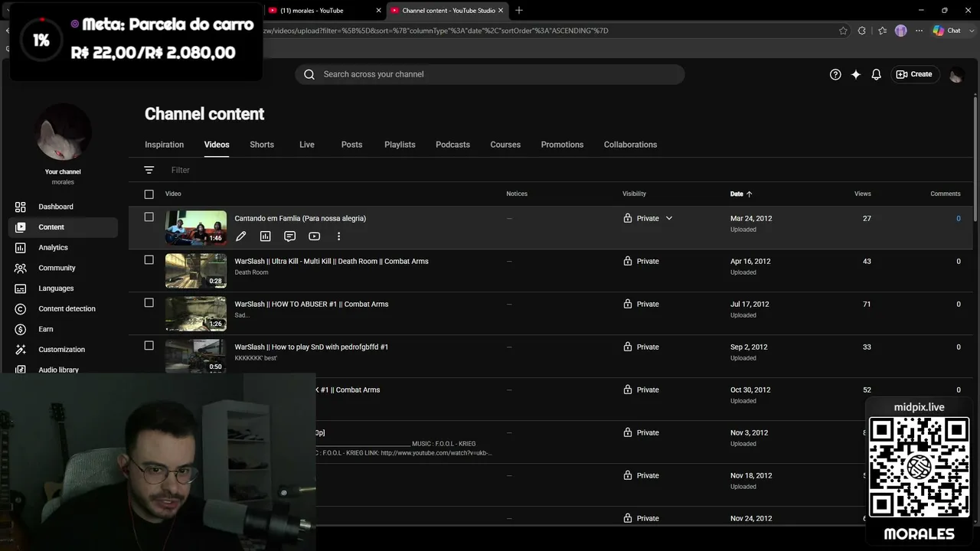Switch to the Live tab
Viewport: 980px width, 551px height.
(307, 145)
